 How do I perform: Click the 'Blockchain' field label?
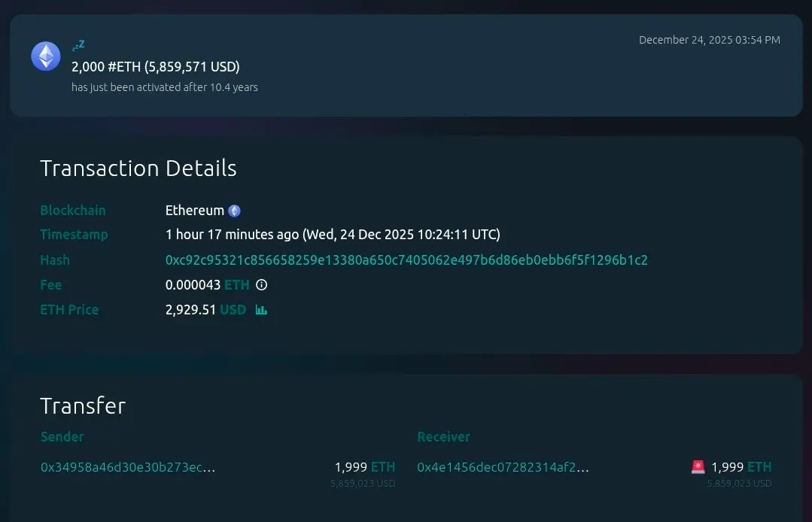[73, 211]
